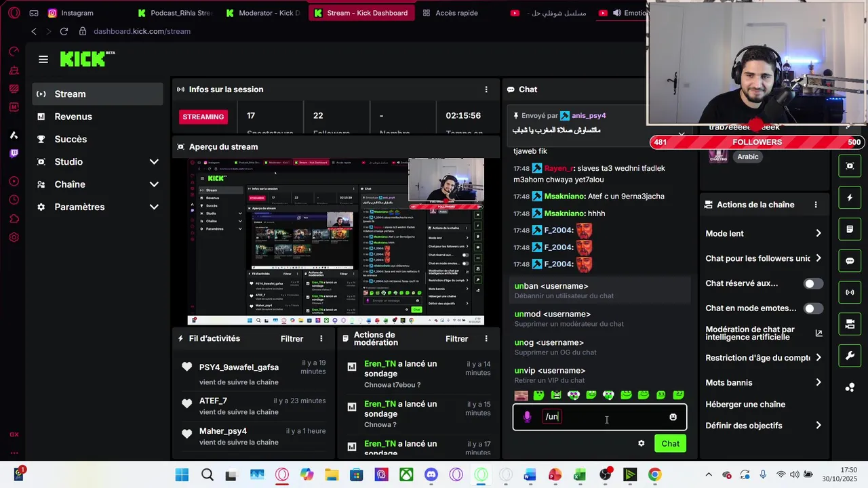Toggle Chat en mode emotes switch
Viewport: 868px width, 488px height.
pyautogui.click(x=813, y=308)
